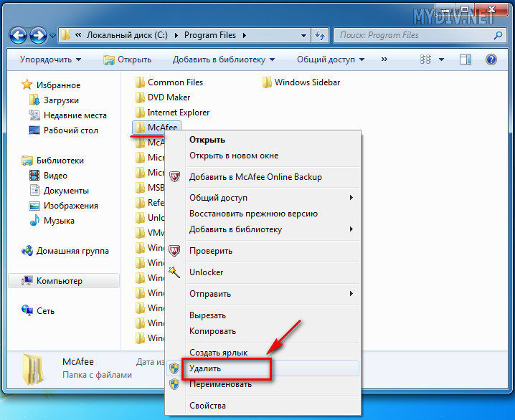Click the change view icon
The width and height of the screenshot is (515, 420).
(425, 59)
